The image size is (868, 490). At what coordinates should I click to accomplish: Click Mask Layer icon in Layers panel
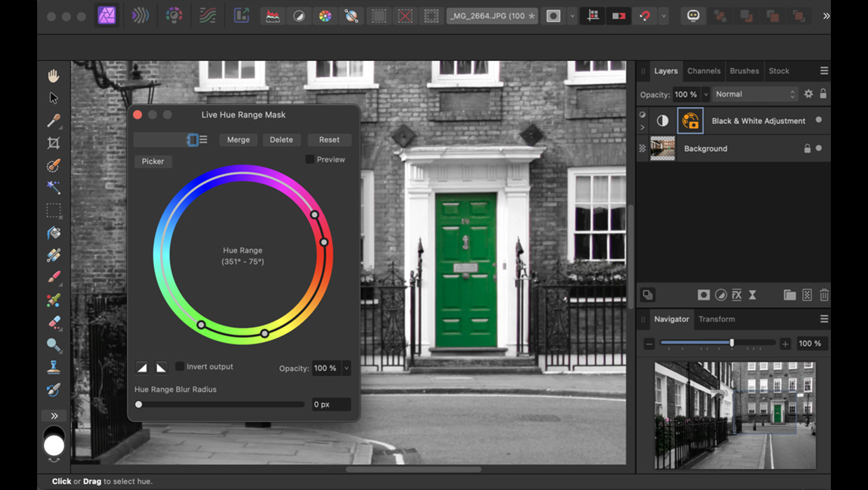tap(703, 295)
